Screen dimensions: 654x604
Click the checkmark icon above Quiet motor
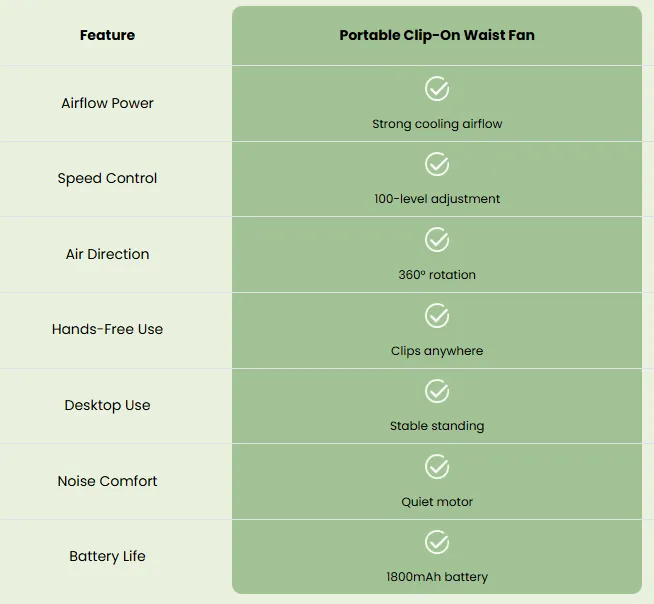(x=437, y=466)
